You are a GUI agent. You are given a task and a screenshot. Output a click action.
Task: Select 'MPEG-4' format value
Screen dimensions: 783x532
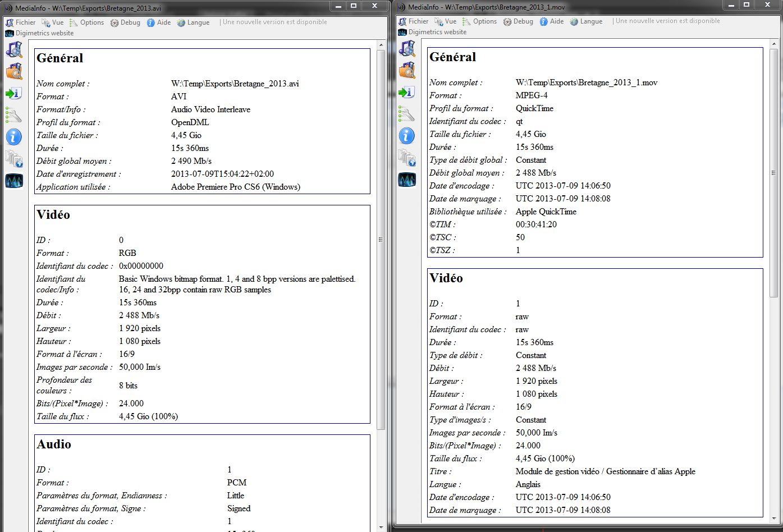click(x=532, y=95)
